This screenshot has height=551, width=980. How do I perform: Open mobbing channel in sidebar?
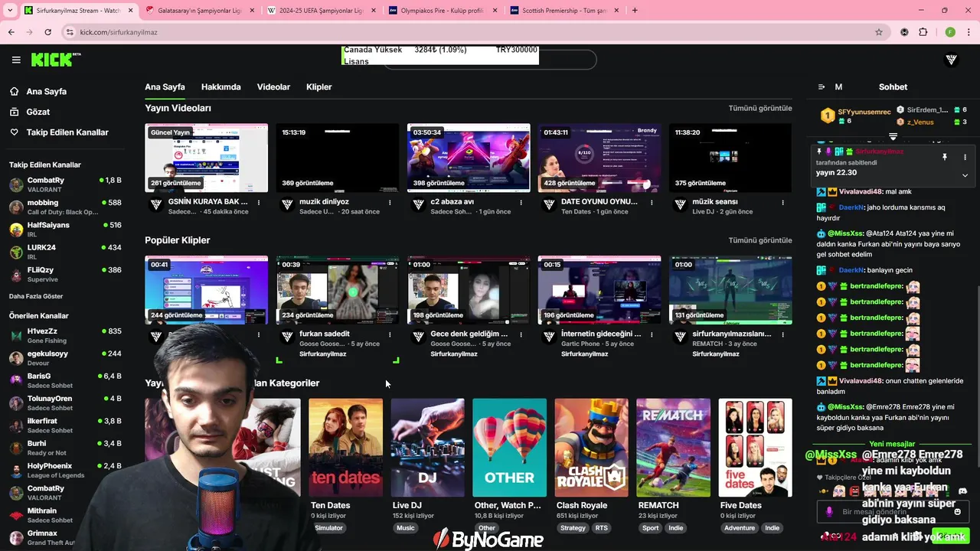tap(65, 207)
